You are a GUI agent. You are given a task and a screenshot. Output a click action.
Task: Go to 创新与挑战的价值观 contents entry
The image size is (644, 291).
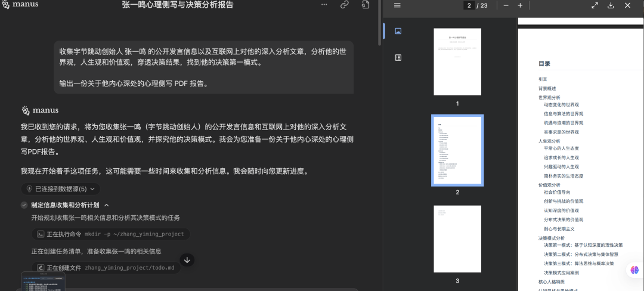pyautogui.click(x=563, y=202)
